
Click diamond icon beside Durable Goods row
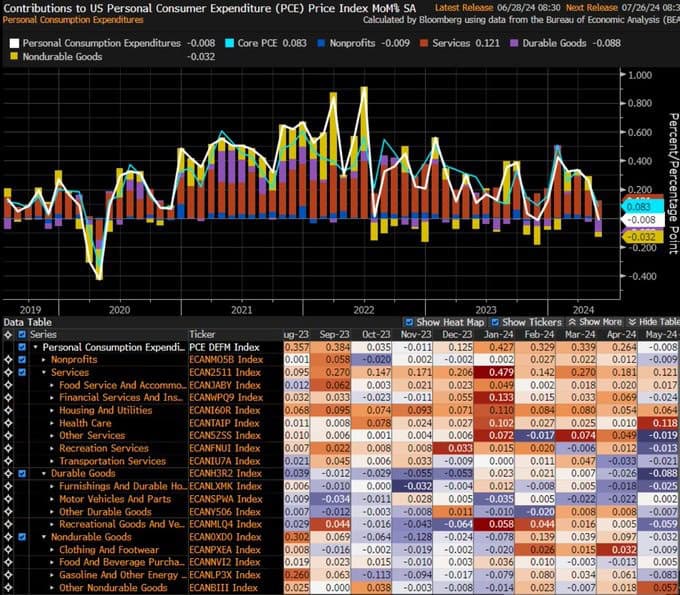(8, 472)
